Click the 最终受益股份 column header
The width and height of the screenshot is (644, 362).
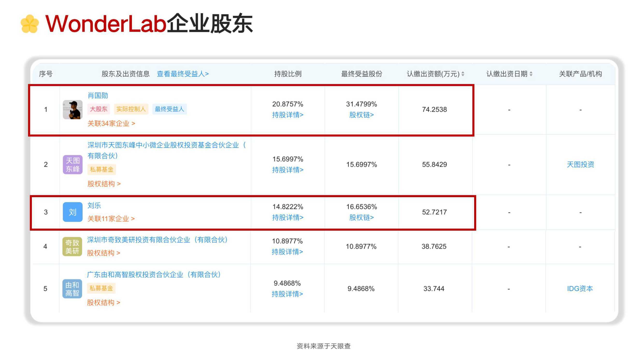[362, 74]
